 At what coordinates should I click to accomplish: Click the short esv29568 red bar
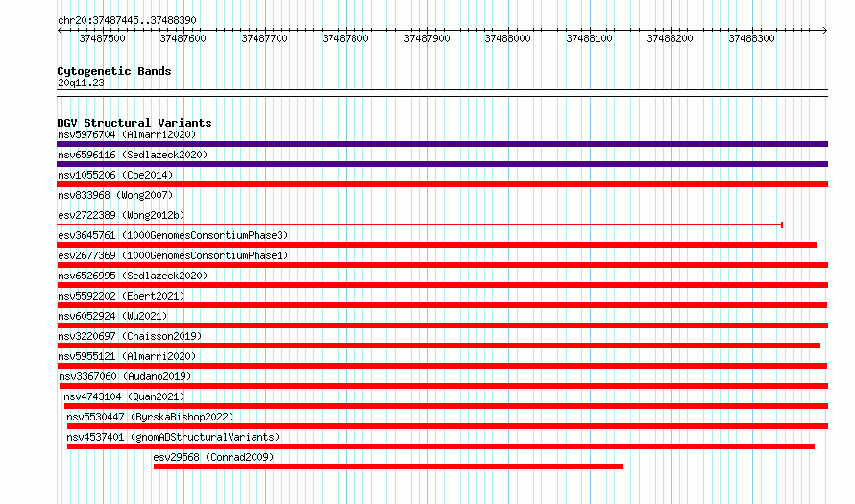pyautogui.click(x=388, y=467)
